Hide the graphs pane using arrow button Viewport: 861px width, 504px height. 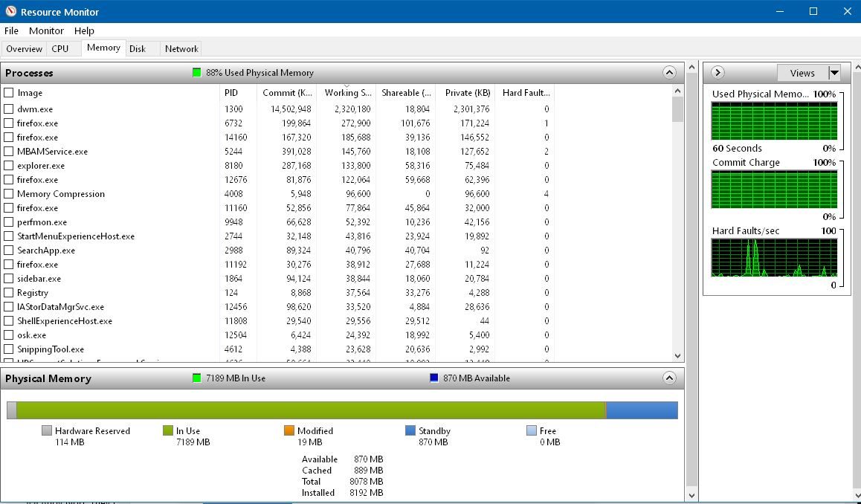(x=717, y=72)
